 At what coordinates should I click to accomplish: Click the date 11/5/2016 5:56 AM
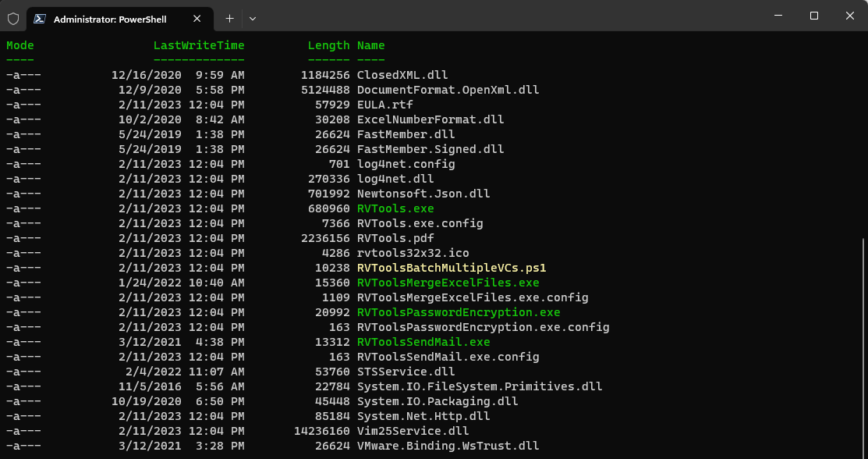point(181,387)
